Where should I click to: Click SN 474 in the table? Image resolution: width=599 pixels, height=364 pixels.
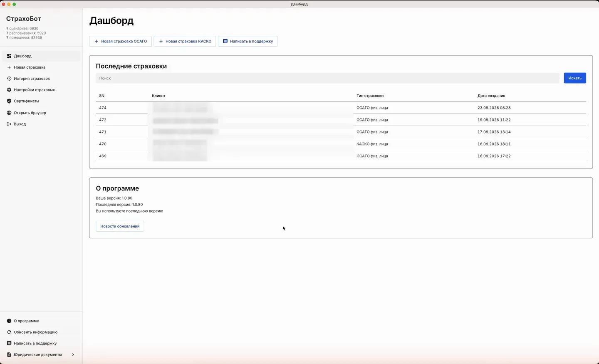pyautogui.click(x=103, y=108)
